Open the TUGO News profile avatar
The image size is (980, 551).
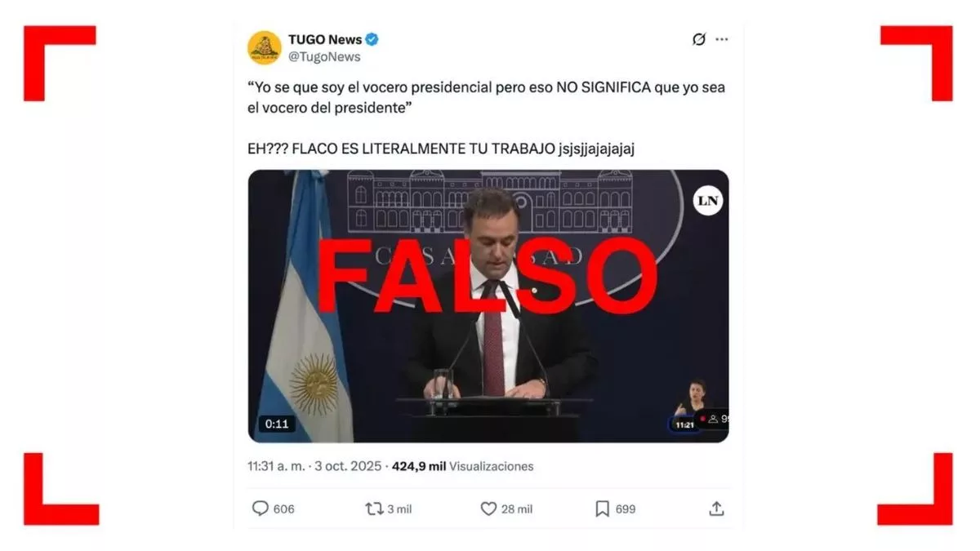(265, 47)
